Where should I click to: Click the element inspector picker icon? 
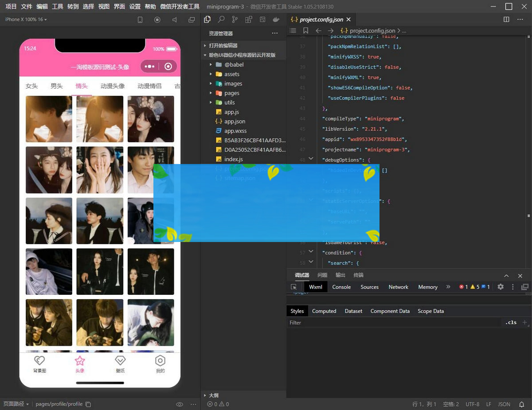(x=293, y=287)
